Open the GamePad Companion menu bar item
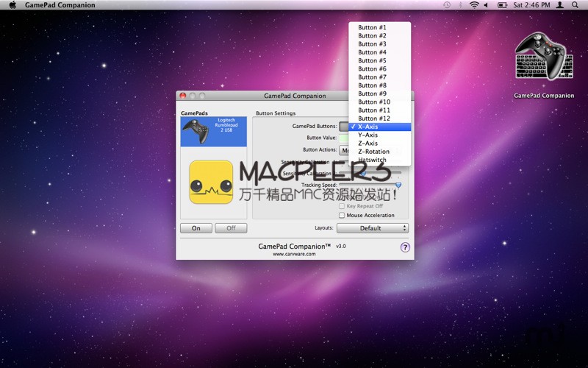 60,5
